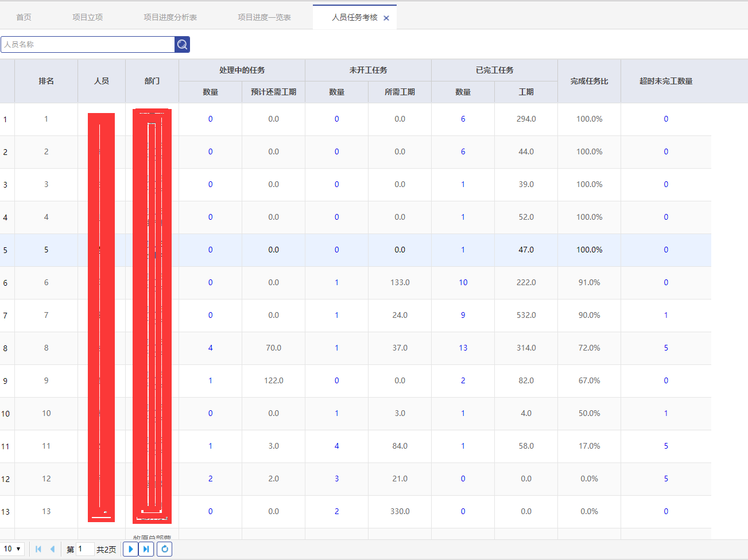Screen dimensions: 748x560
Task: Click not-started task count 4 in row 11
Action: coord(336,446)
